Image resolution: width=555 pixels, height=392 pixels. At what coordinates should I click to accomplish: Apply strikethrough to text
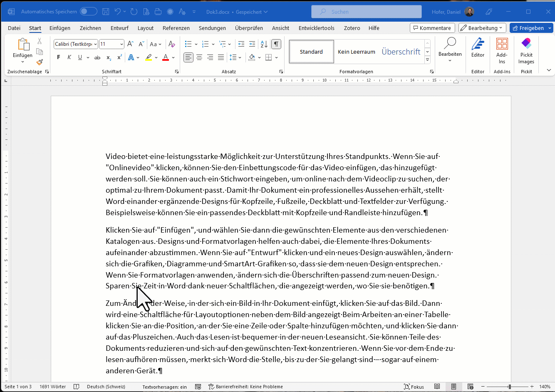click(x=97, y=57)
